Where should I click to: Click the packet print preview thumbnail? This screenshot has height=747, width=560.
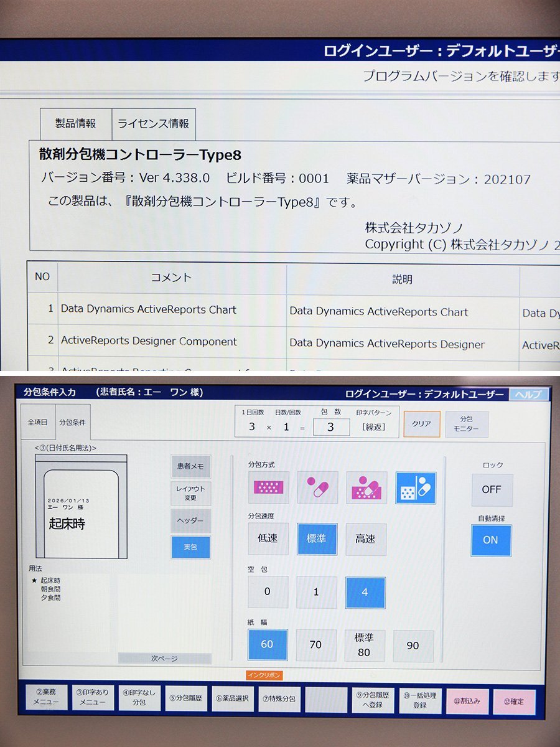[81, 506]
